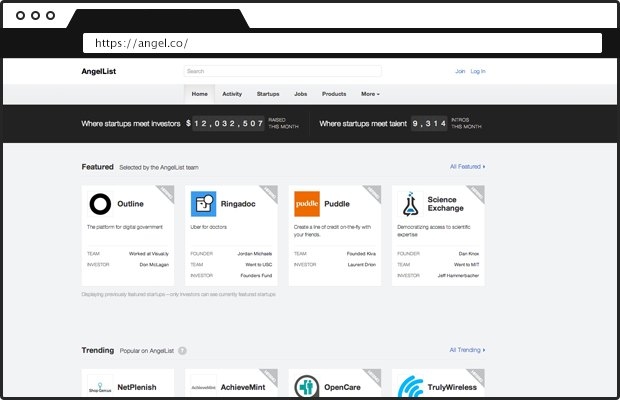This screenshot has width=620, height=400.
Task: Click the Ringadoc blue logo icon
Action: [204, 204]
